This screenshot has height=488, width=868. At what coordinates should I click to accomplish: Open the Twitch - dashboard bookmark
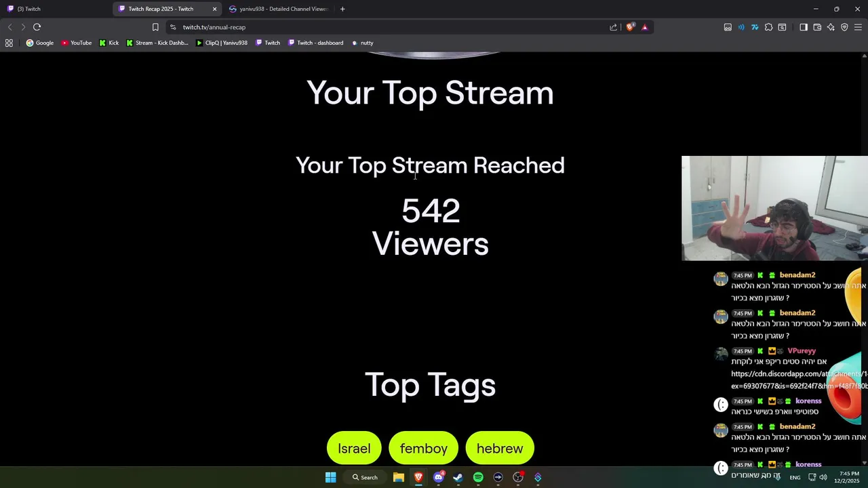(x=315, y=43)
